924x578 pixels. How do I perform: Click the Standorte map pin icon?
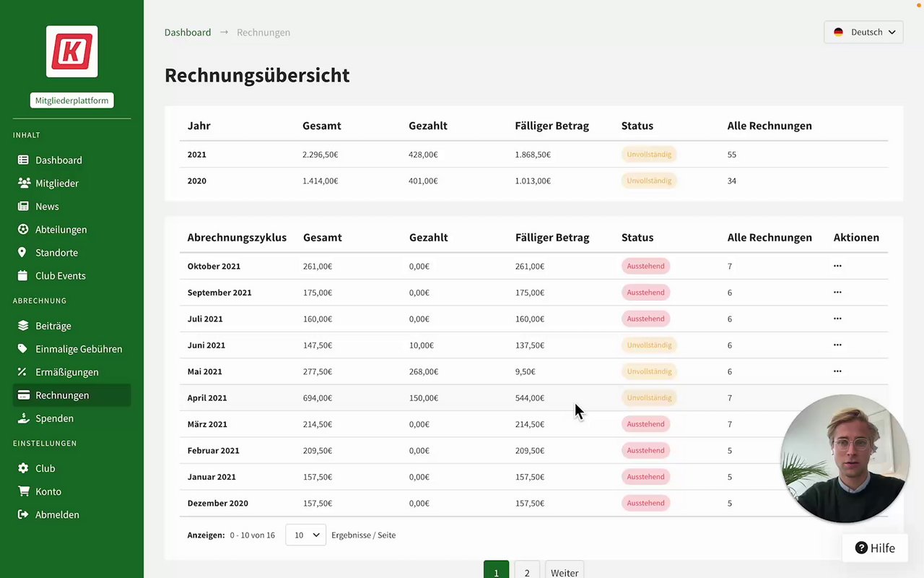click(23, 253)
